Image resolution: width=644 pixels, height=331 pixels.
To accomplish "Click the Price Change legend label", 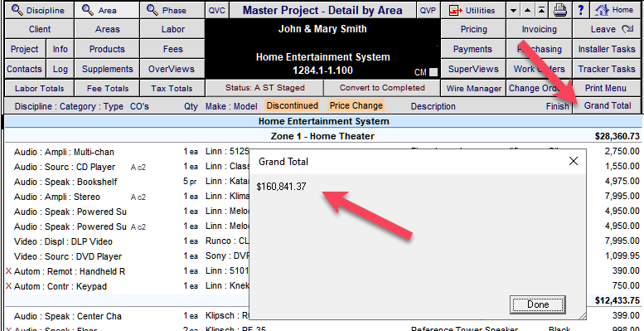I will pos(356,105).
